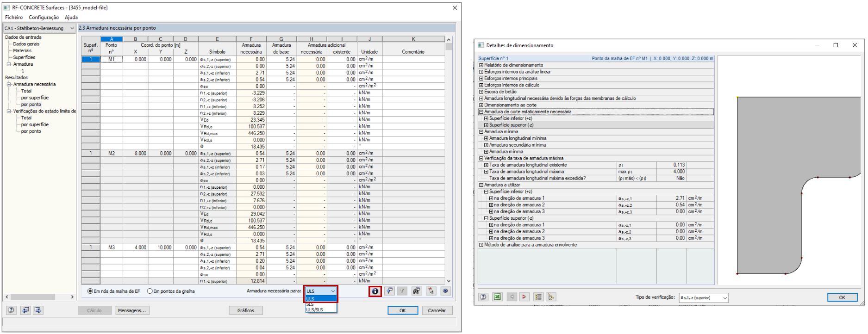Screen dimensions: 868x334
Task: Click the navigator horizontal scrollbar
Action: pos(39,297)
